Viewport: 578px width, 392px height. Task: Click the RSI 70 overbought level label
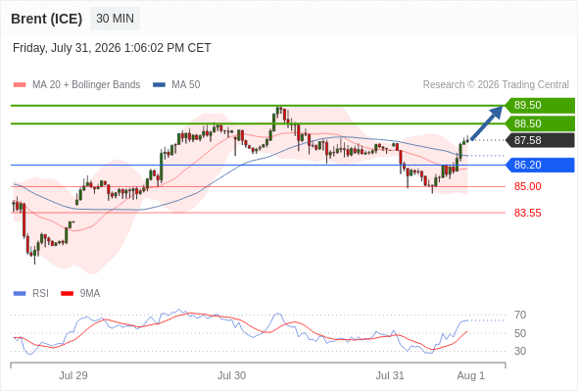point(520,315)
